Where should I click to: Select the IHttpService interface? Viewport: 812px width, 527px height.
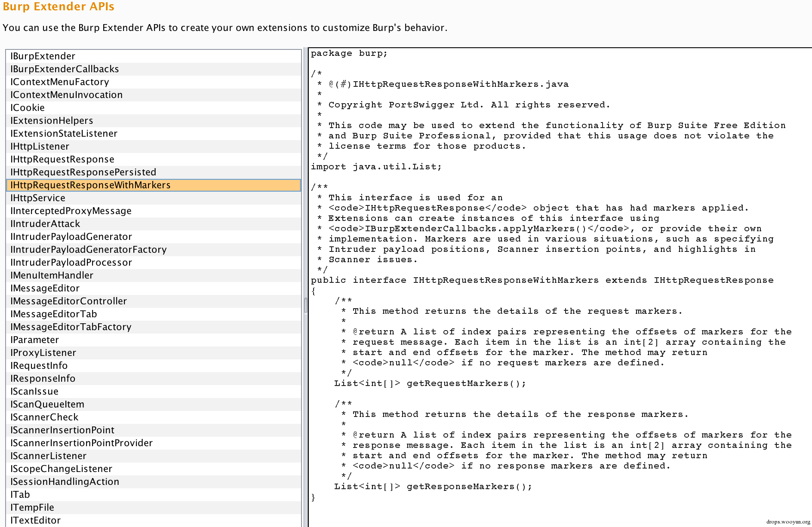coord(154,198)
